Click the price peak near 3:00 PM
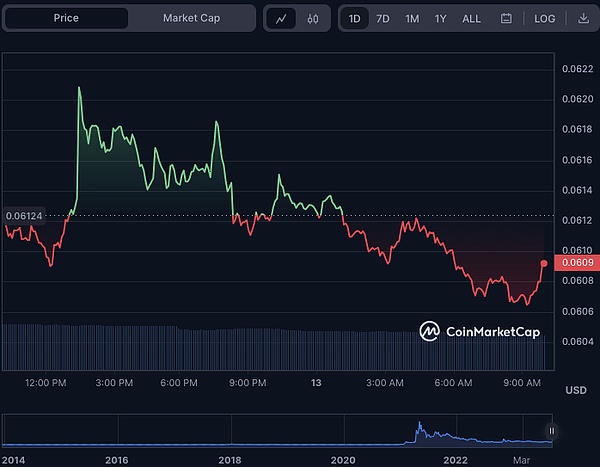600x467 pixels. click(x=79, y=88)
